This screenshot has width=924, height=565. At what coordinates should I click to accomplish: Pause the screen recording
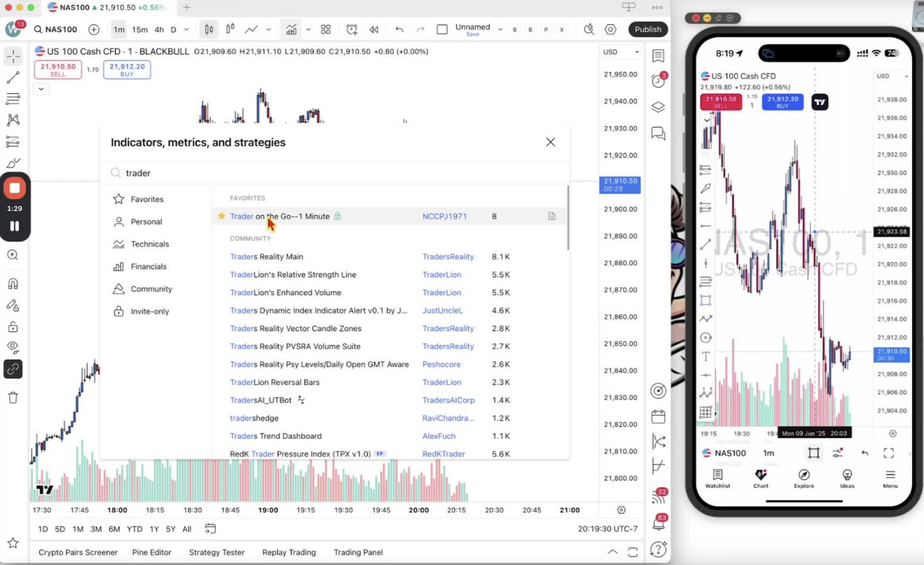click(14, 226)
